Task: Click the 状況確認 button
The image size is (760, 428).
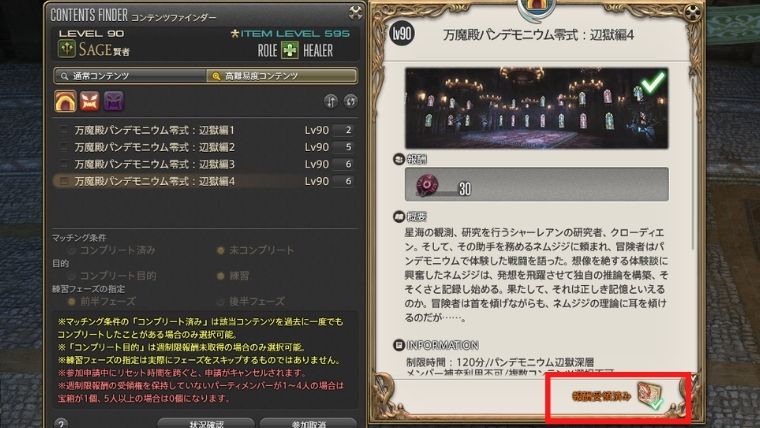Action: coord(206,423)
